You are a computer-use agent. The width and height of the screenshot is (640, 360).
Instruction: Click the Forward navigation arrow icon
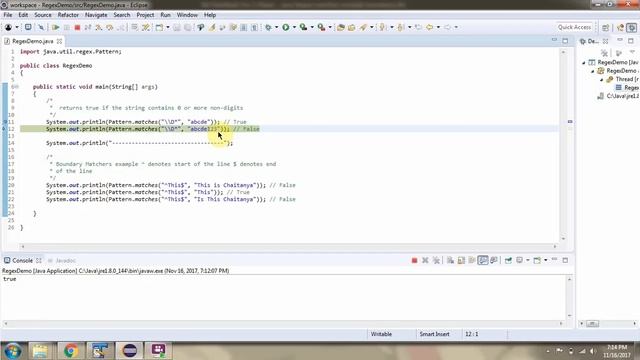(x=447, y=27)
